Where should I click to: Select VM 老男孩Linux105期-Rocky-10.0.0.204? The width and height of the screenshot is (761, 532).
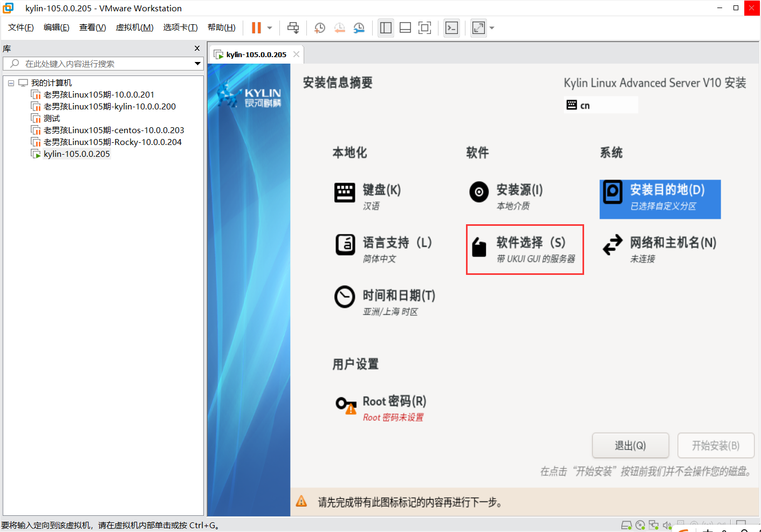click(113, 142)
